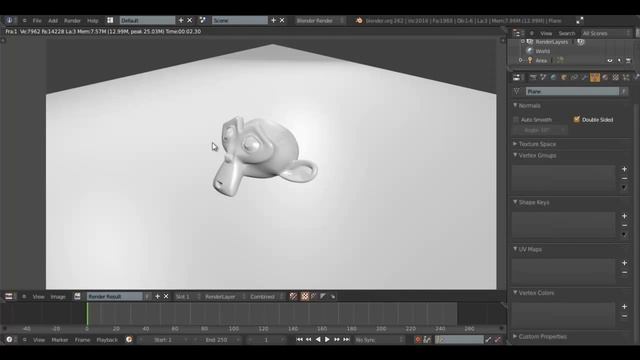Open the Add menu
Image resolution: width=640 pixels, height=360 pixels.
(53, 20)
